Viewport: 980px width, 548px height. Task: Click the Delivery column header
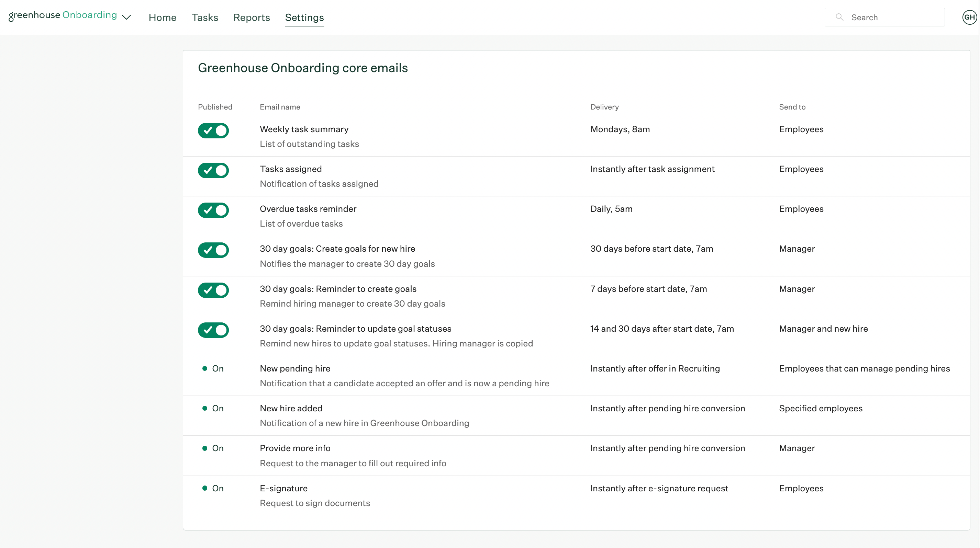coord(604,107)
